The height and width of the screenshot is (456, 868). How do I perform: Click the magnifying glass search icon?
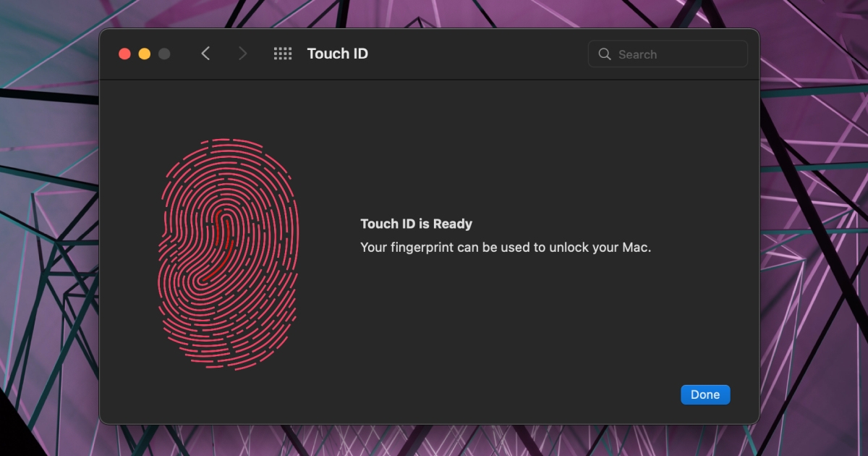point(605,54)
